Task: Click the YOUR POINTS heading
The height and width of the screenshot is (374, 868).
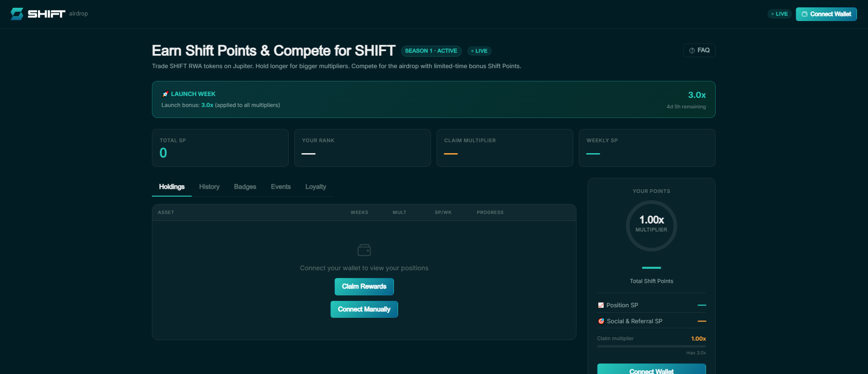Action: click(652, 191)
